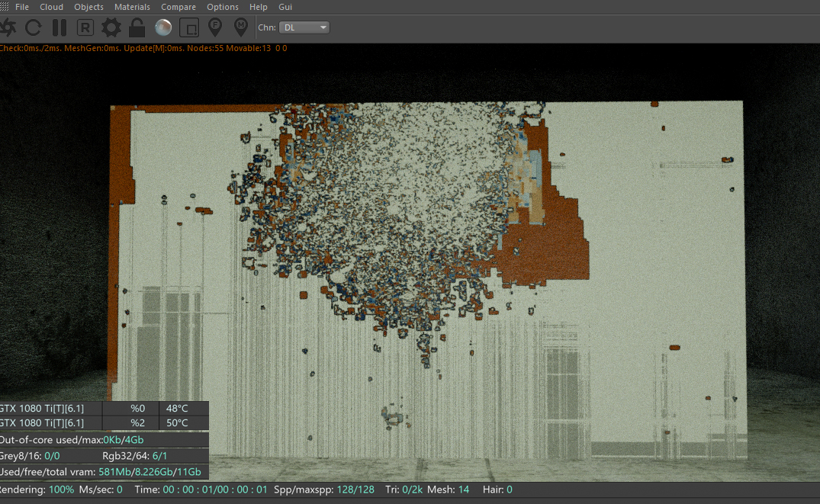Click the 48°C temperature value

[177, 409]
